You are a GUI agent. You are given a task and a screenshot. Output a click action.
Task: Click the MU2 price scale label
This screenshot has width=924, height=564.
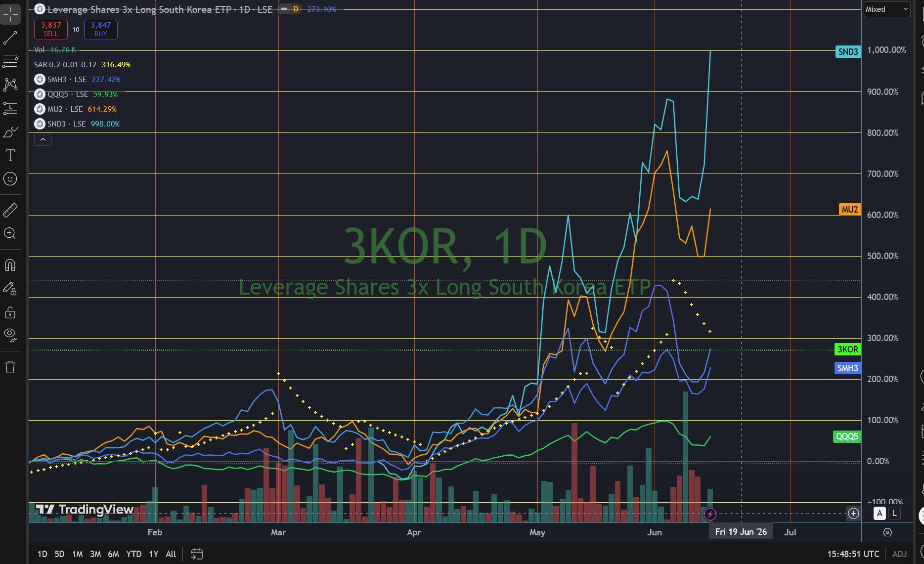click(x=850, y=210)
